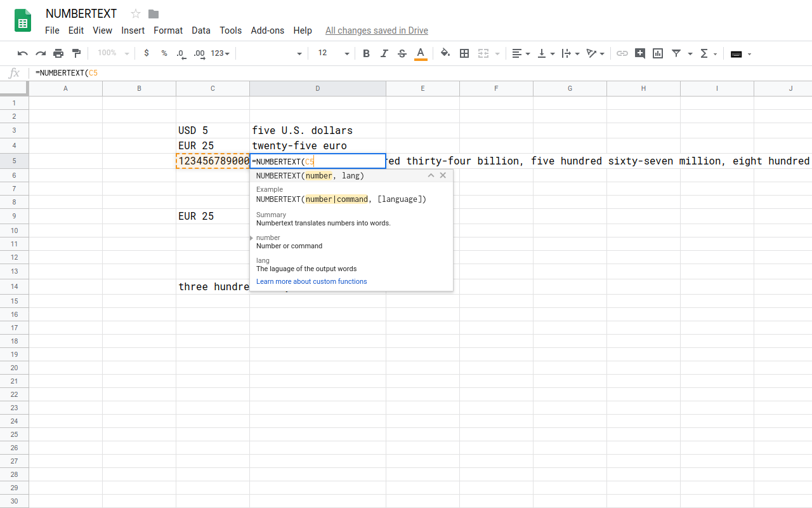The height and width of the screenshot is (508, 812).
Task: Click the Print icon
Action: click(x=58, y=53)
